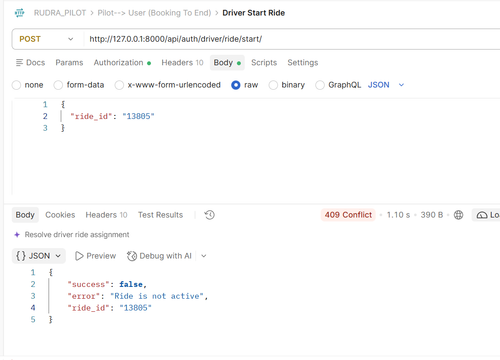Select the form-data body option
This screenshot has width=500, height=360.
coord(58,85)
